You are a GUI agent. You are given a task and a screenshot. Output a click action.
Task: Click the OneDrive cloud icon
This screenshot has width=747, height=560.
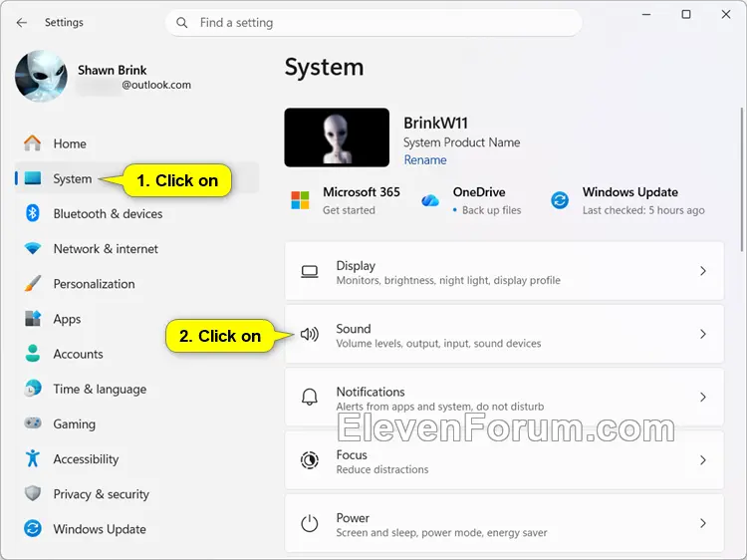click(430, 200)
